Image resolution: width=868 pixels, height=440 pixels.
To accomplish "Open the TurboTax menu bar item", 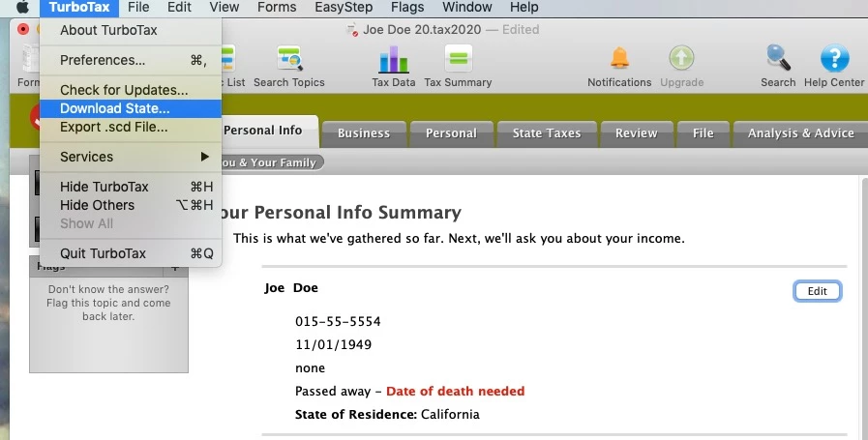I will point(79,7).
